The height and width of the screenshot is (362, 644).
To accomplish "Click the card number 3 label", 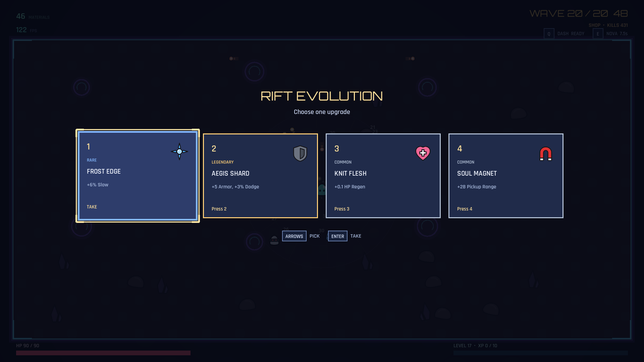I will pyautogui.click(x=337, y=148).
